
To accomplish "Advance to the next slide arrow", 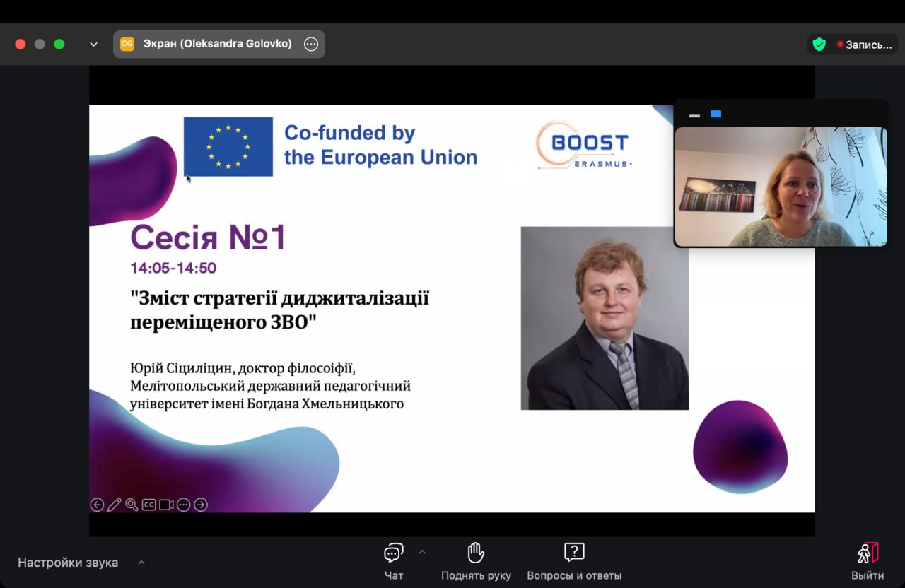I will pos(201,505).
